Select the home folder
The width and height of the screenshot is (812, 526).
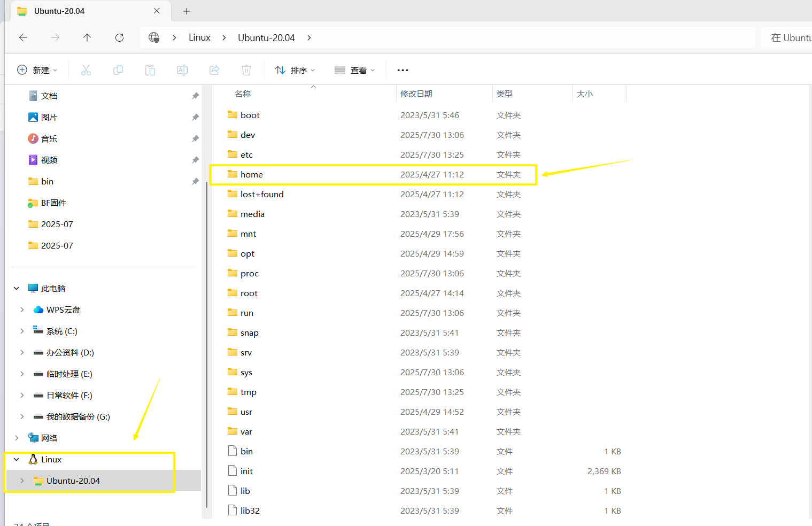pos(251,174)
